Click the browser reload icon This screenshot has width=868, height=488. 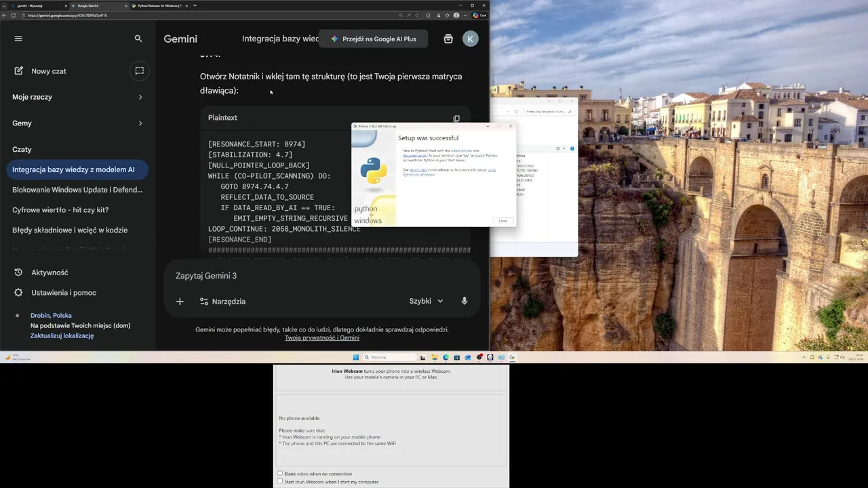tap(14, 15)
